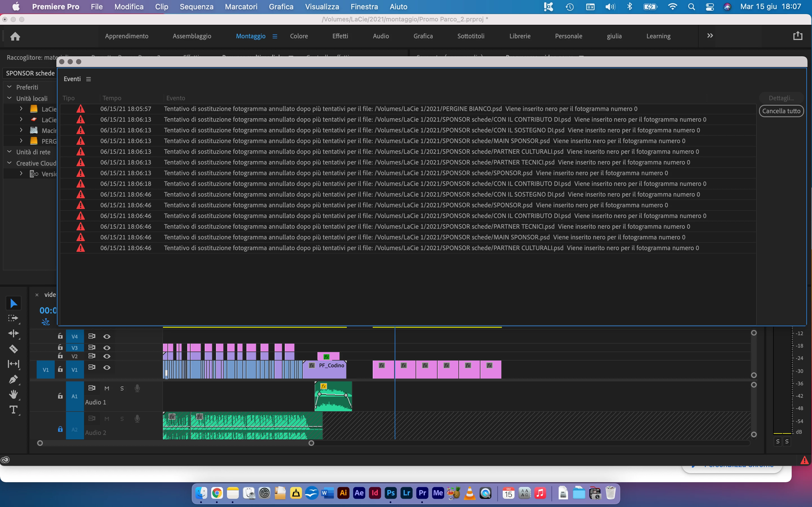Image resolution: width=812 pixels, height=507 pixels.
Task: Hide track V4 with eye icon
Action: click(x=107, y=336)
